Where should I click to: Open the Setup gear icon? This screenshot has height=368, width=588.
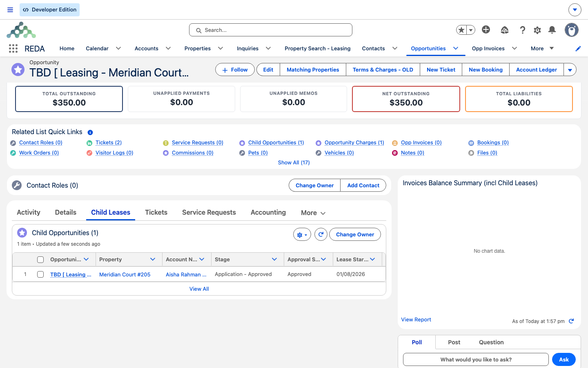(537, 30)
